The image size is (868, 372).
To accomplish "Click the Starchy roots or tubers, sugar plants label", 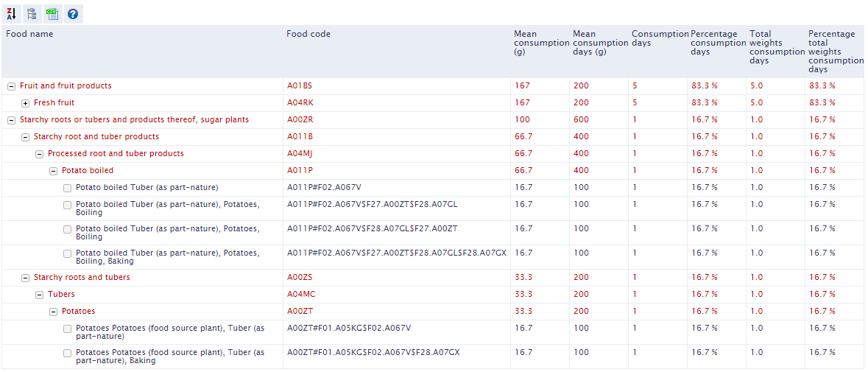I will pos(134,119).
